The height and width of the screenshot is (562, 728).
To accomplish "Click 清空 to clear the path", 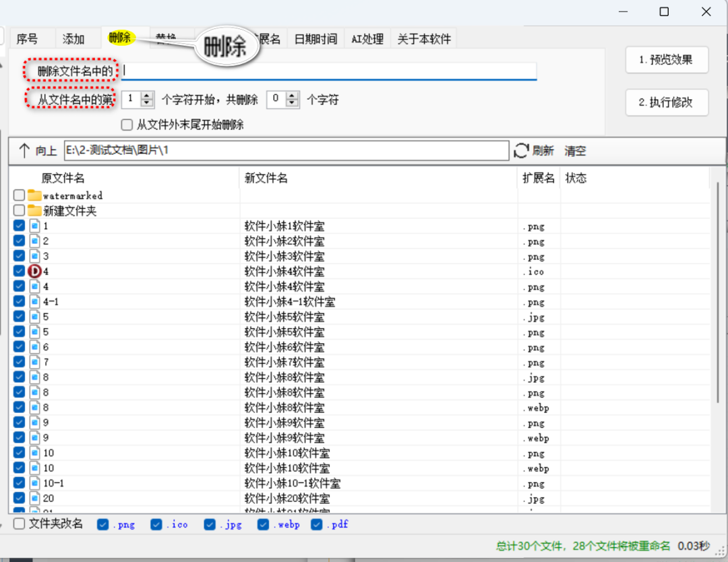I will point(574,150).
